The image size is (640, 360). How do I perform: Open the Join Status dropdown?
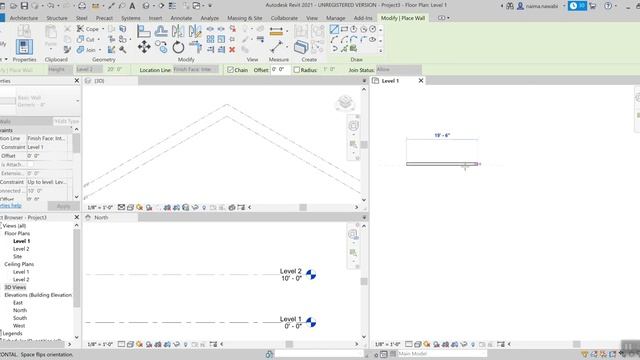coord(398,69)
